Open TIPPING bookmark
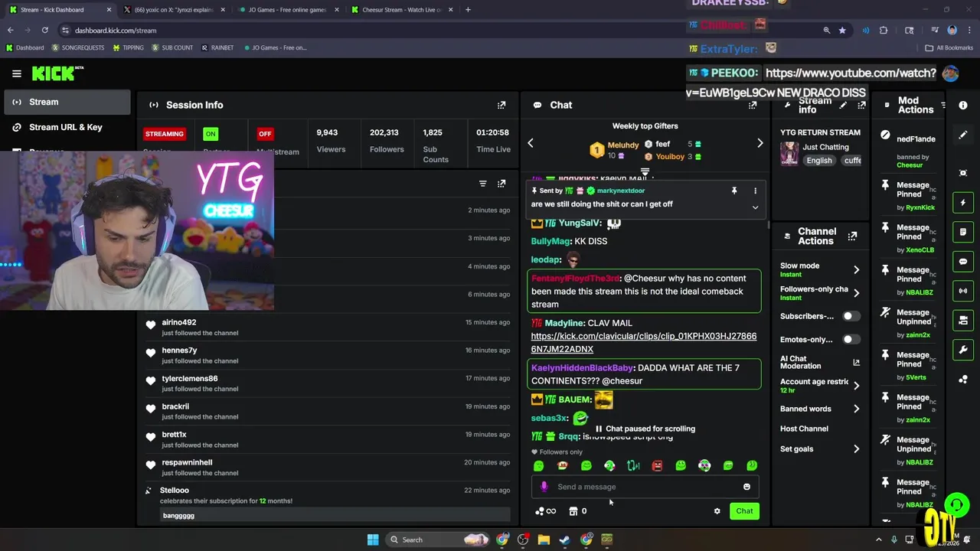 128,47
